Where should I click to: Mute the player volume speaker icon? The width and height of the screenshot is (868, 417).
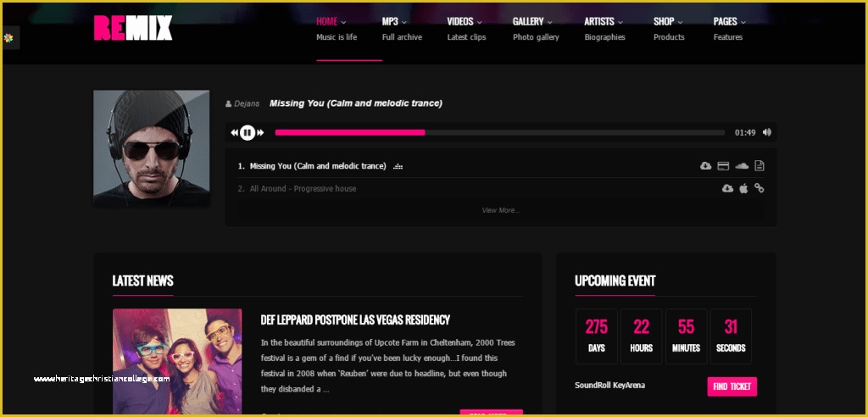tap(766, 132)
